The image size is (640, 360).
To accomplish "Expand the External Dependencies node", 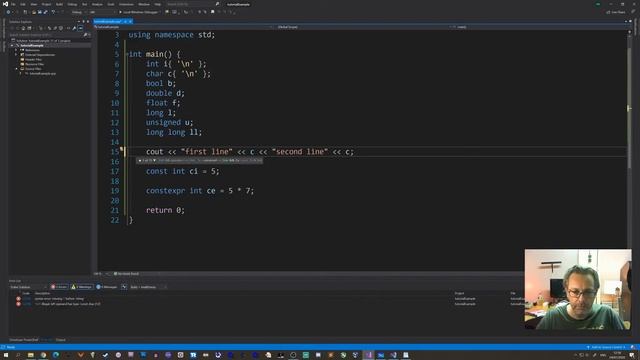I will [17, 55].
